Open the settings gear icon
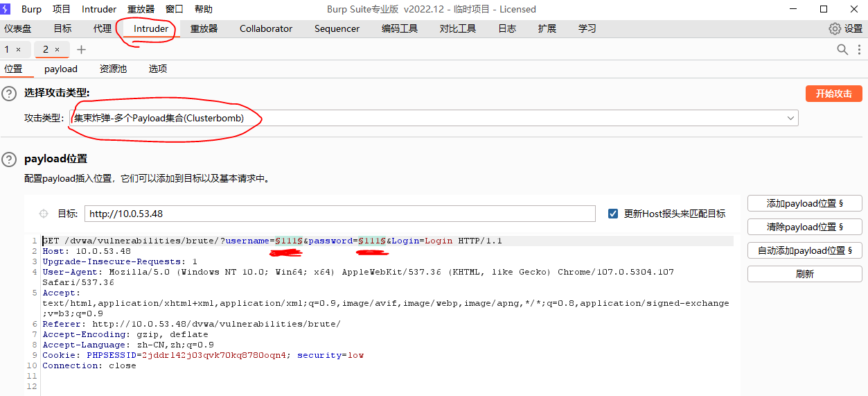The image size is (868, 396). [835, 28]
